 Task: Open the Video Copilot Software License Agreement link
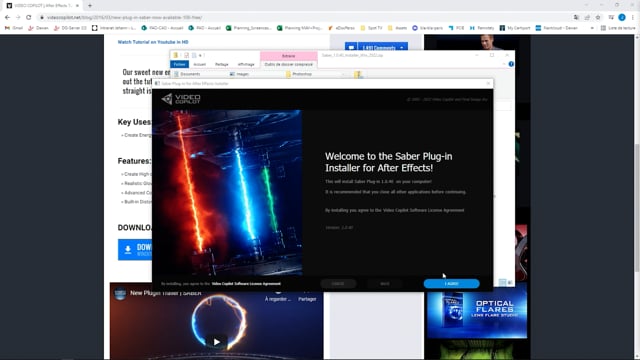[246, 284]
